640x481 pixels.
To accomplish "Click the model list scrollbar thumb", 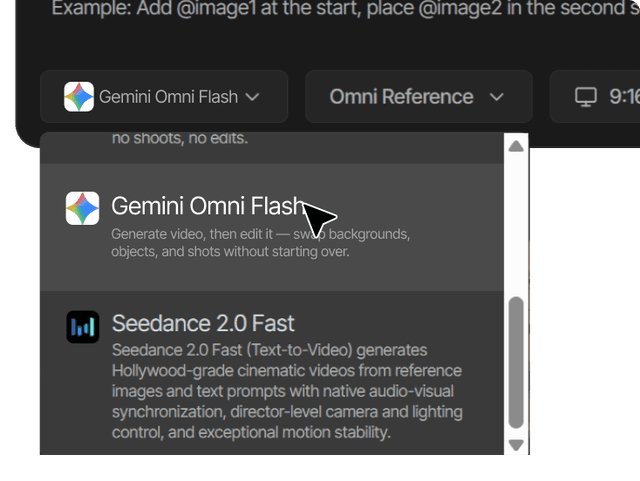I will (x=516, y=363).
